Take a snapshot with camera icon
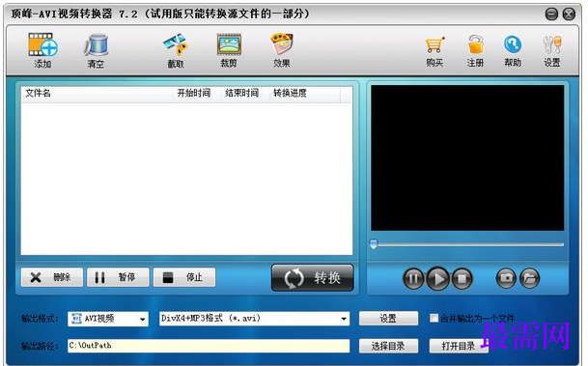Image resolution: width=588 pixels, height=366 pixels. (506, 278)
